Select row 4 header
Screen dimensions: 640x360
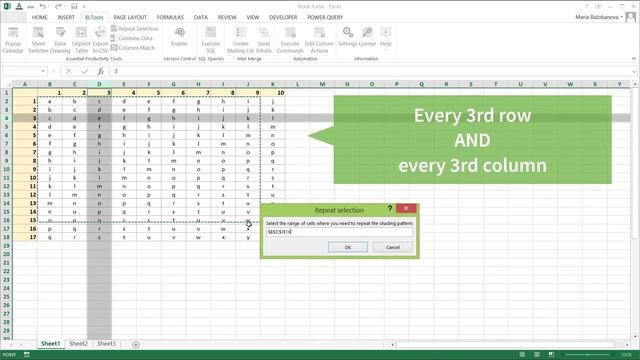[7, 118]
